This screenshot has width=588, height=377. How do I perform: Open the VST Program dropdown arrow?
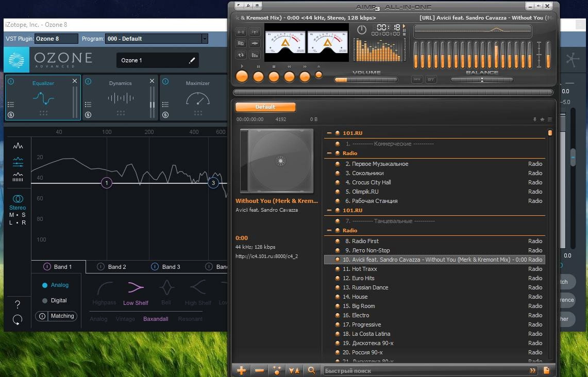click(205, 39)
